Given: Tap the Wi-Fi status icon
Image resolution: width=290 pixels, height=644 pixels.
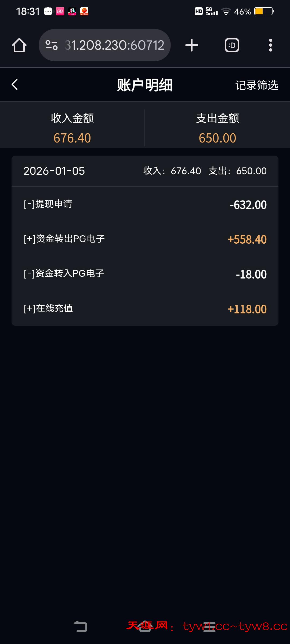Looking at the screenshot, I should (x=226, y=12).
